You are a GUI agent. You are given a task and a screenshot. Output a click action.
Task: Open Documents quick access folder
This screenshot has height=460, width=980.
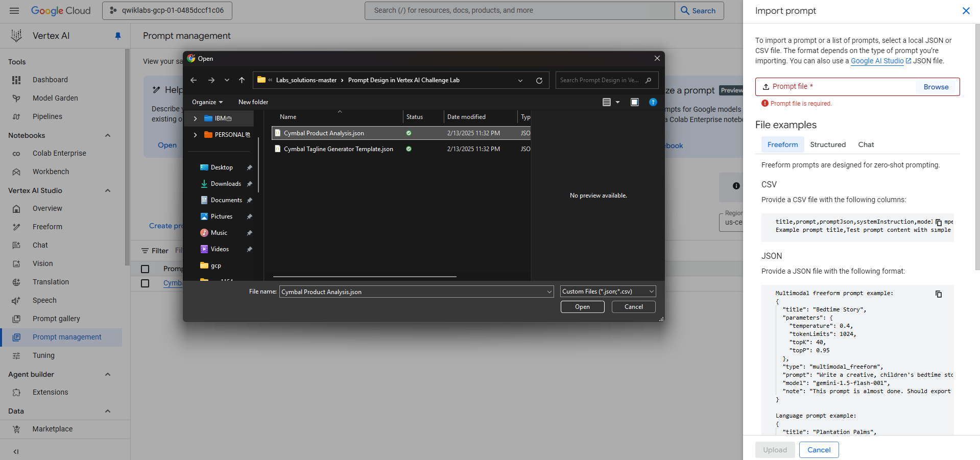226,200
